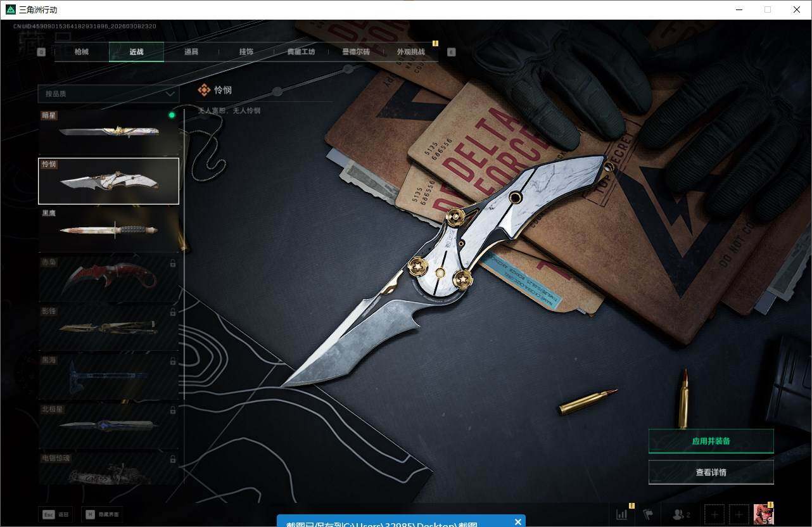Open the friends list icon

(681, 514)
